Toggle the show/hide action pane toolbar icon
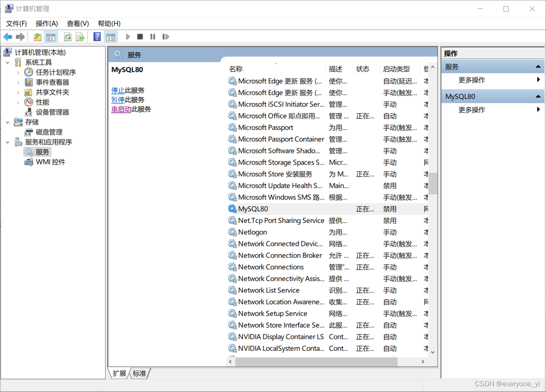 point(110,37)
